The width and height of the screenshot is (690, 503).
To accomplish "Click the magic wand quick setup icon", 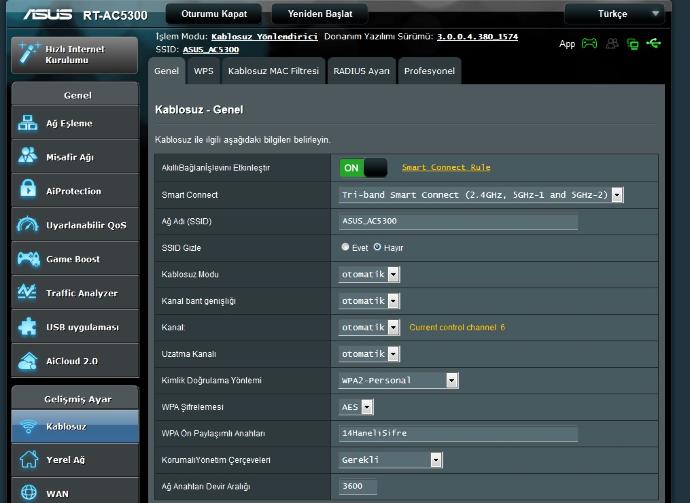I will (29, 54).
